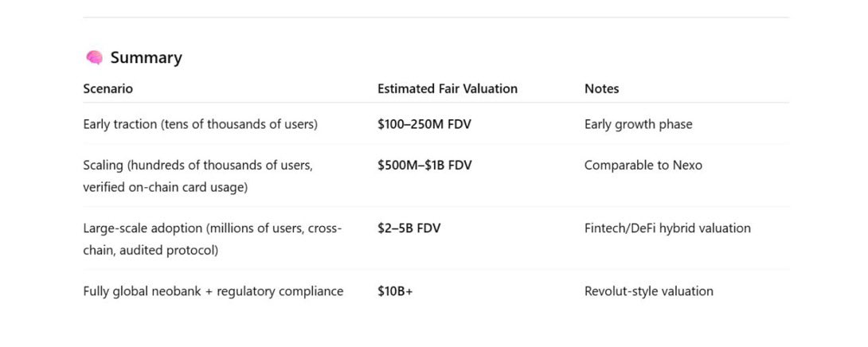Click the Comparable to Nexo note
Screen dimensions: 868x347
click(x=643, y=166)
